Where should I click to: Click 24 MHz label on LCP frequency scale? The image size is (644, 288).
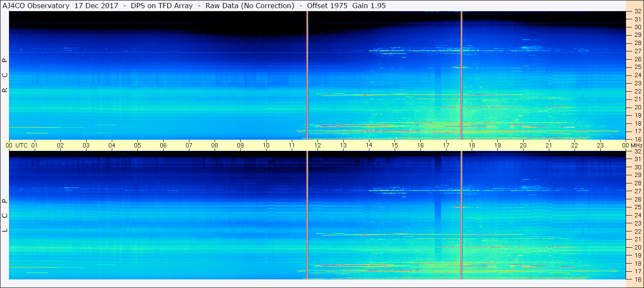click(638, 215)
